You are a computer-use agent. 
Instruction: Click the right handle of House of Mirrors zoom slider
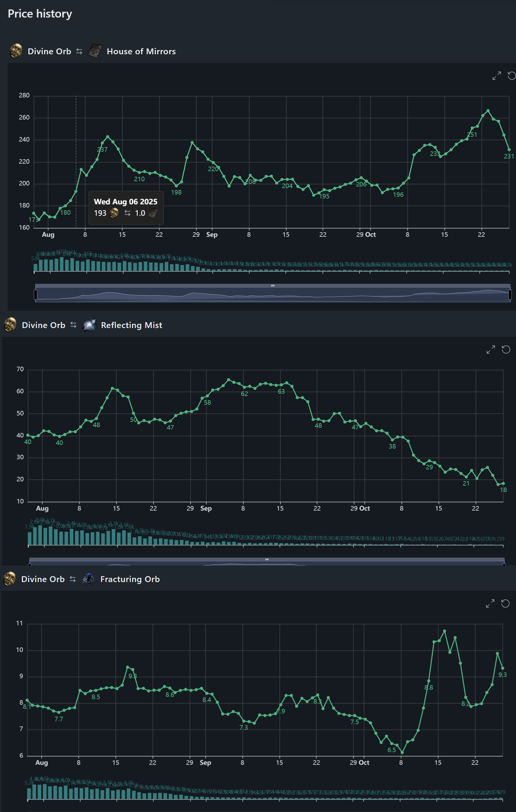[x=510, y=294]
